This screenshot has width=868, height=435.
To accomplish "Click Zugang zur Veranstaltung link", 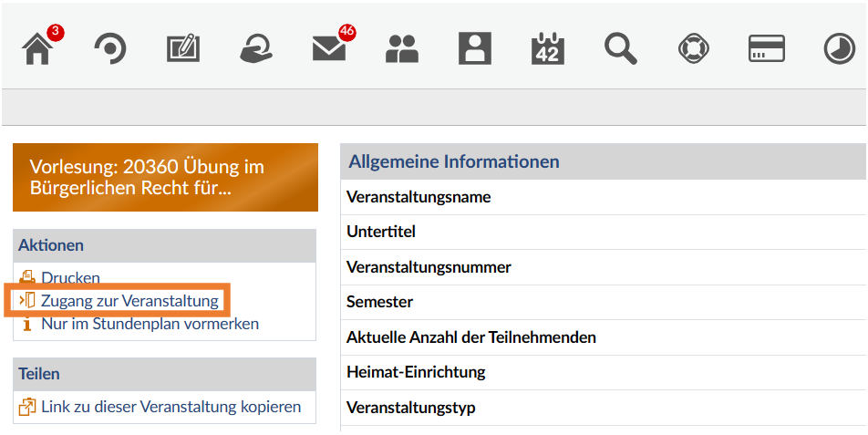I will [x=129, y=301].
